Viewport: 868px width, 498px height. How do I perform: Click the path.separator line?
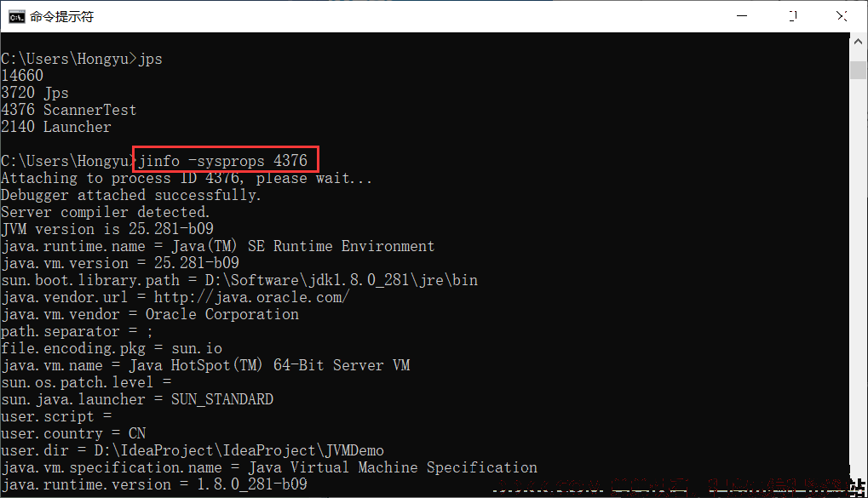(x=77, y=331)
